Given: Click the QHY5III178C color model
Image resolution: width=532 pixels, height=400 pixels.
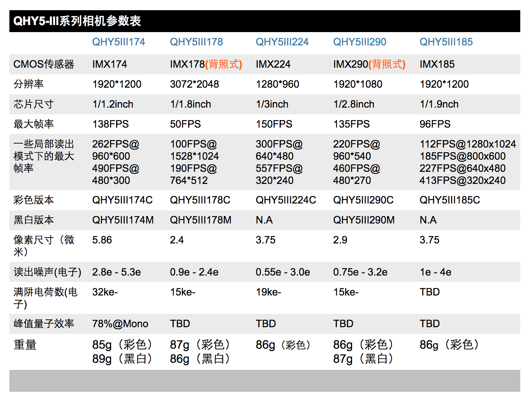Looking at the screenshot, I should tap(200, 200).
